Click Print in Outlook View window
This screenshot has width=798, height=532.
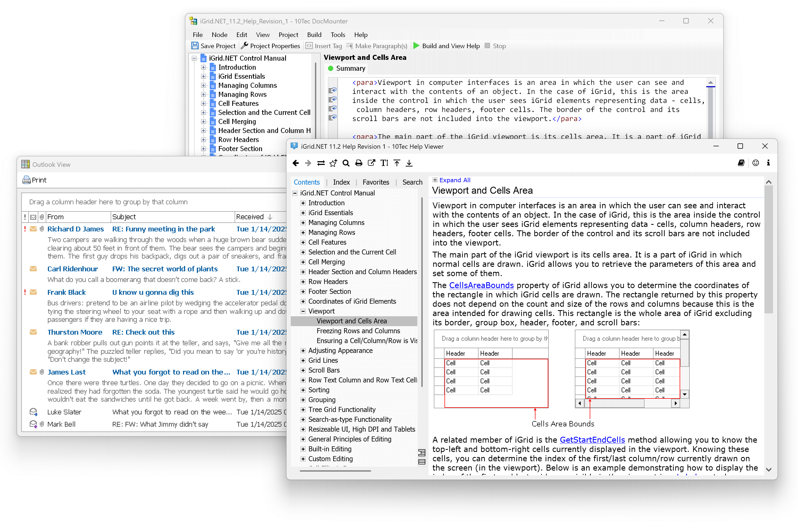click(34, 180)
